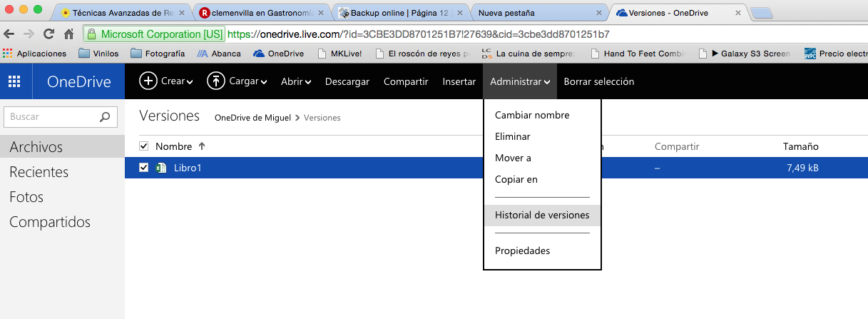Screen dimensions: 868x319
Task: Toggle the select-all checkbox beside Nombre
Action: (x=143, y=146)
